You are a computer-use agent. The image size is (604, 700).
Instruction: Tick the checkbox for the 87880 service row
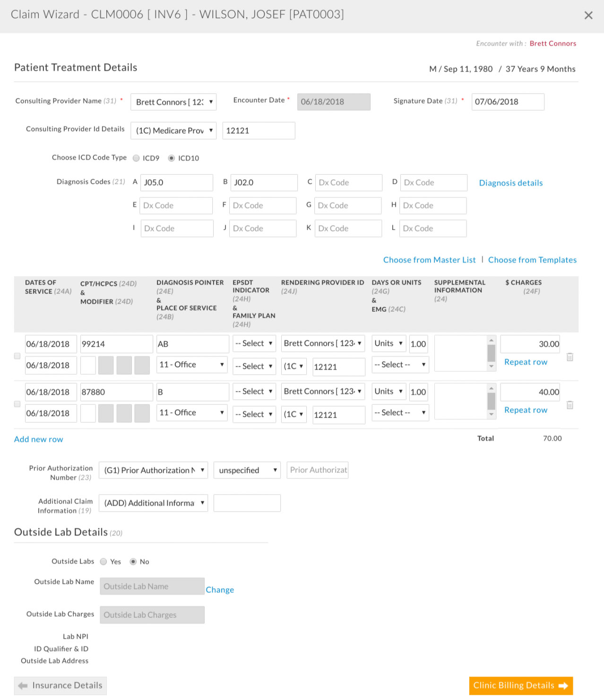pyautogui.click(x=17, y=404)
